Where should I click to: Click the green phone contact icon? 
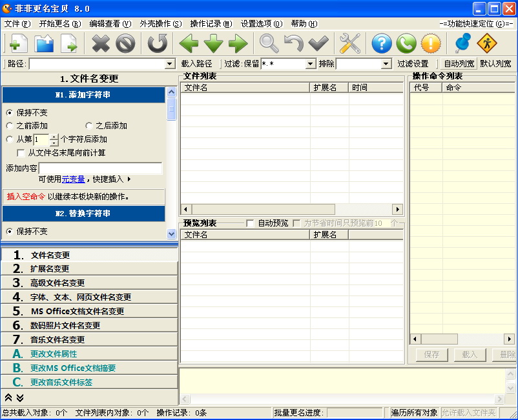point(406,43)
